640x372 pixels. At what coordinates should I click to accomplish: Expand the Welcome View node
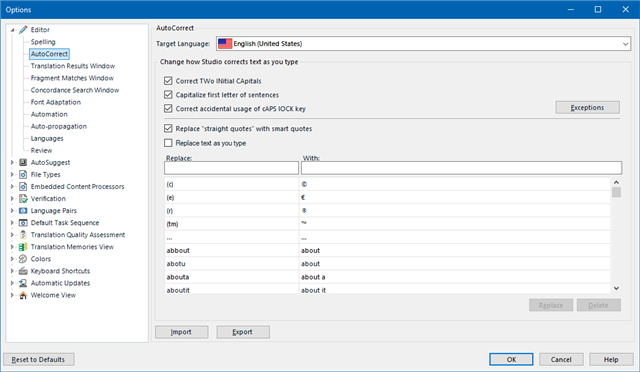[12, 295]
